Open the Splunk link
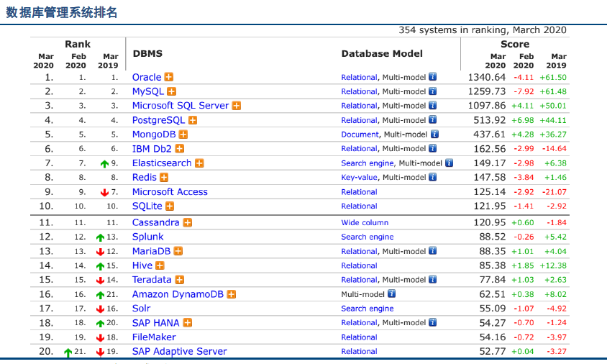Screen dimensions: 607x364 pos(148,237)
